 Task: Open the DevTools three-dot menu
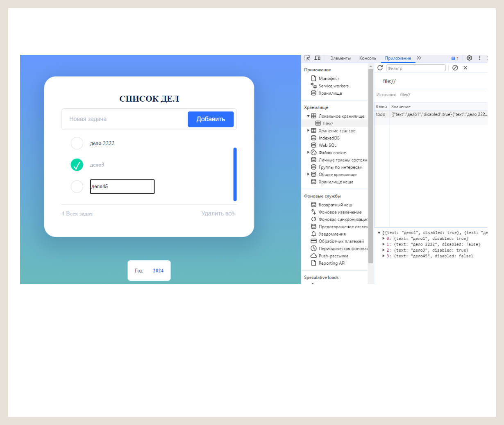click(x=479, y=58)
